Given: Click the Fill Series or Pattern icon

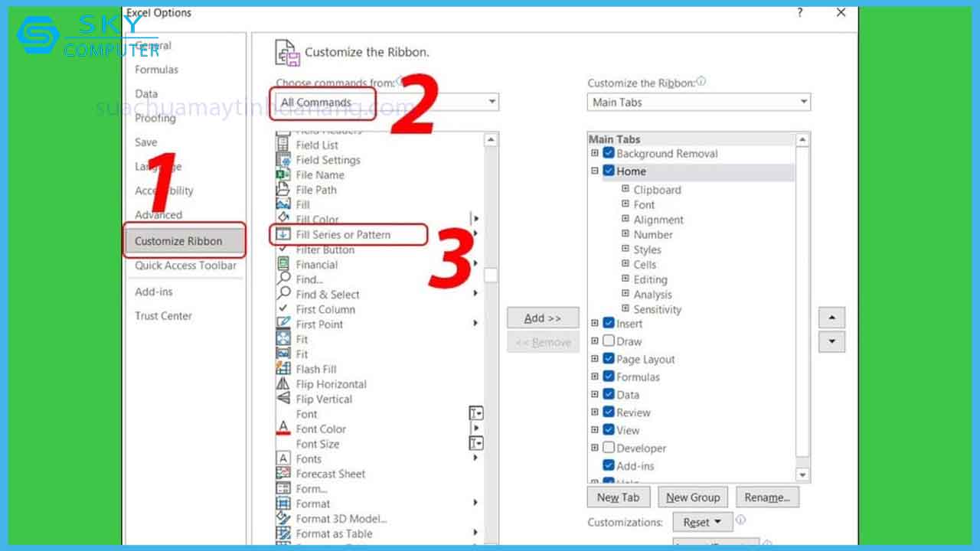Looking at the screenshot, I should pos(283,234).
